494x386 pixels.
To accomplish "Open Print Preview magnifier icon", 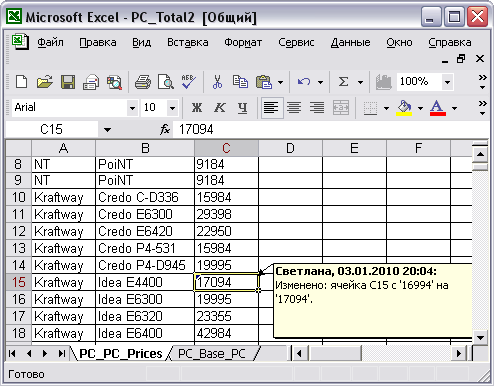I will pyautogui.click(x=166, y=82).
